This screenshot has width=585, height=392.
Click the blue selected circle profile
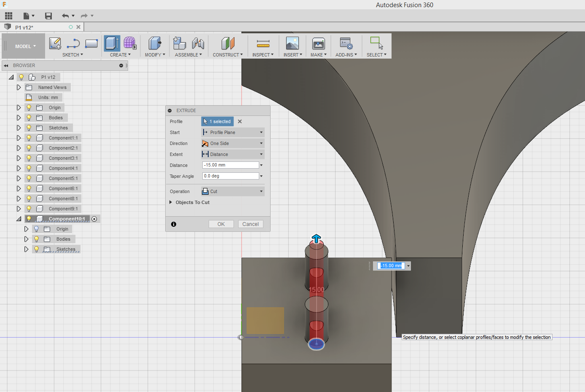317,344
